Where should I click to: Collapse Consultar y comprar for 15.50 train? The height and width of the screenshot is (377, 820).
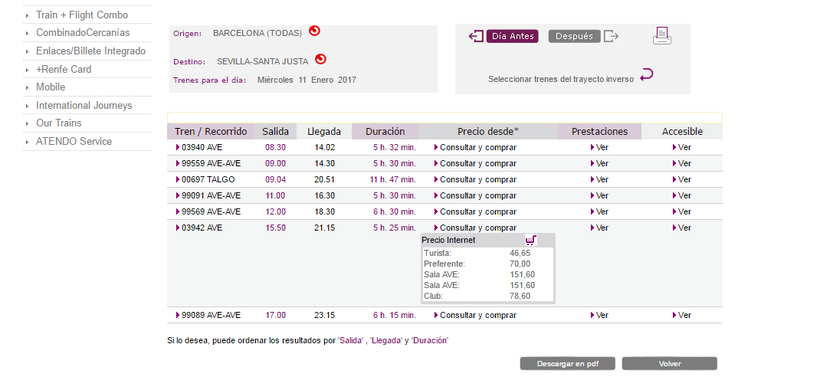tap(475, 228)
